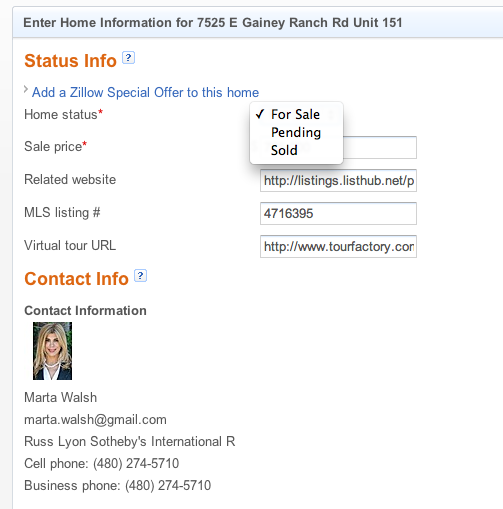Click the Business phone number line

coord(118,485)
